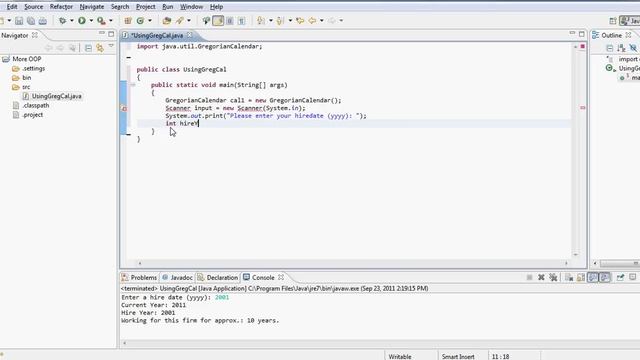640x360 pixels.
Task: Open the New Java Class dropdown arrow
Action: pos(150,20)
